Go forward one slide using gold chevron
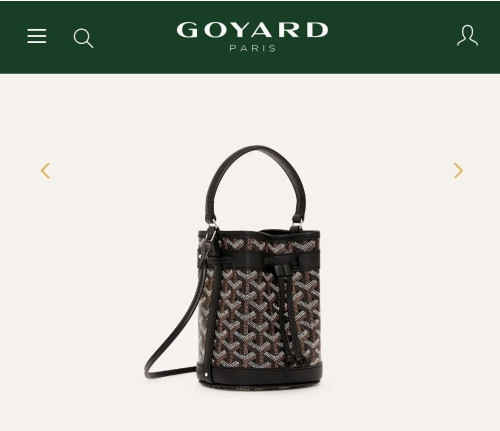Image resolution: width=500 pixels, height=431 pixels. click(458, 171)
